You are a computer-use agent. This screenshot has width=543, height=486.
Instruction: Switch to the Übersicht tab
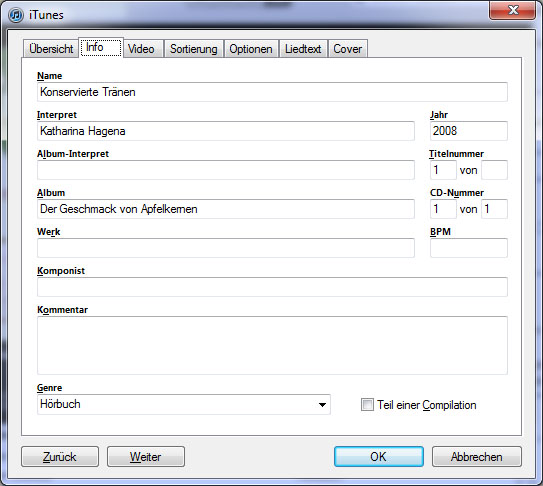click(x=51, y=49)
